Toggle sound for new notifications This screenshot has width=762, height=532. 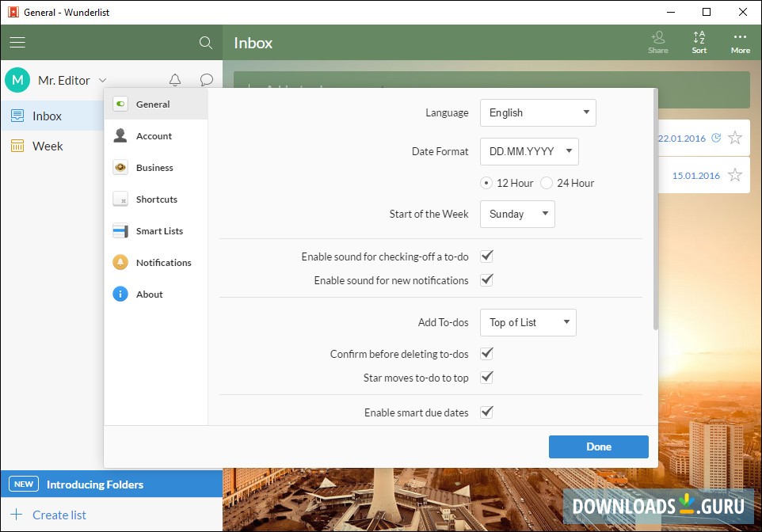tap(486, 279)
